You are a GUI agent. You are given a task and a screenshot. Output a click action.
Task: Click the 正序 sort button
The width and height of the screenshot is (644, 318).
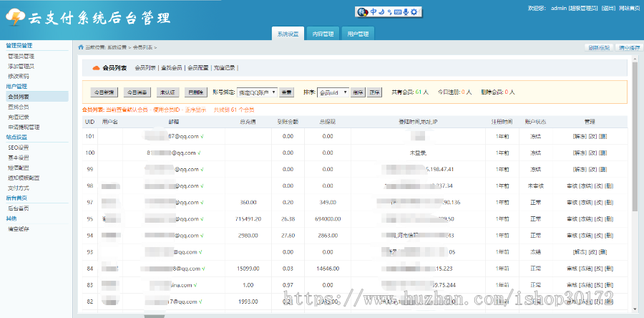pos(374,92)
